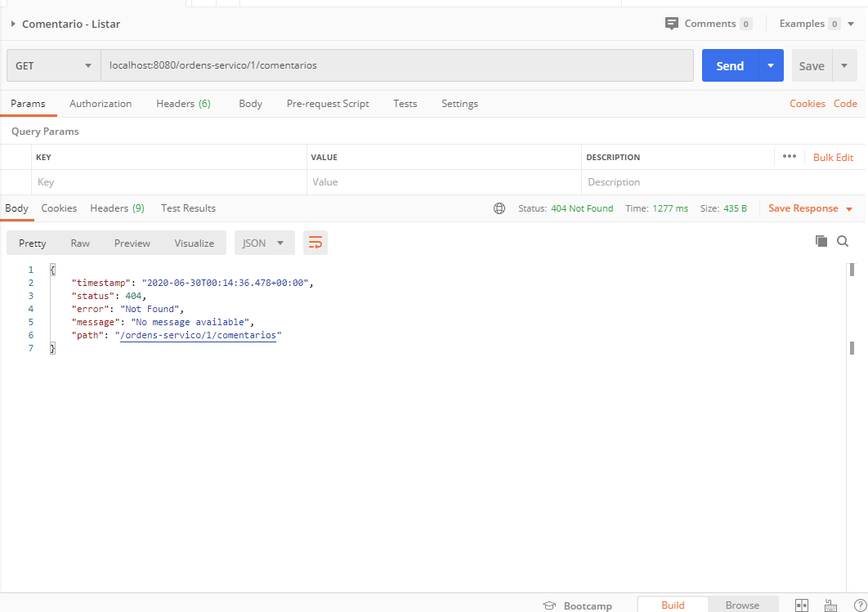This screenshot has height=612, width=868.
Task: Open the keyboard shortcuts icon in status bar
Action: coord(830,605)
